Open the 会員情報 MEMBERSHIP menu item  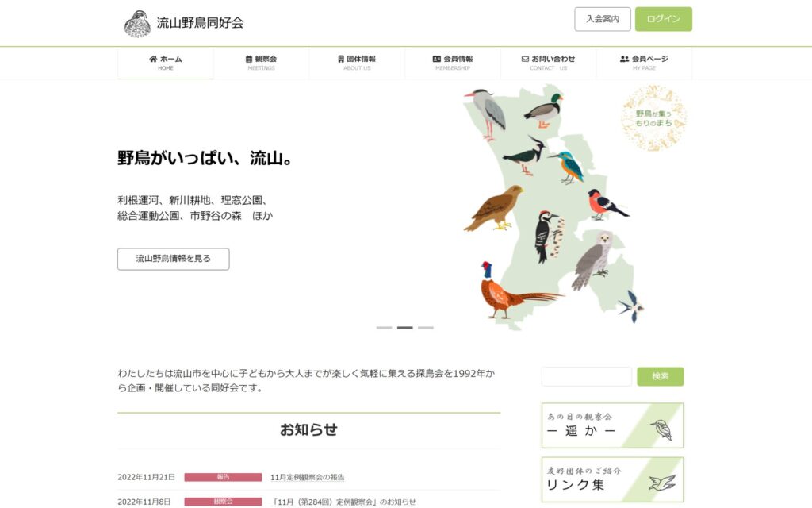pos(453,63)
